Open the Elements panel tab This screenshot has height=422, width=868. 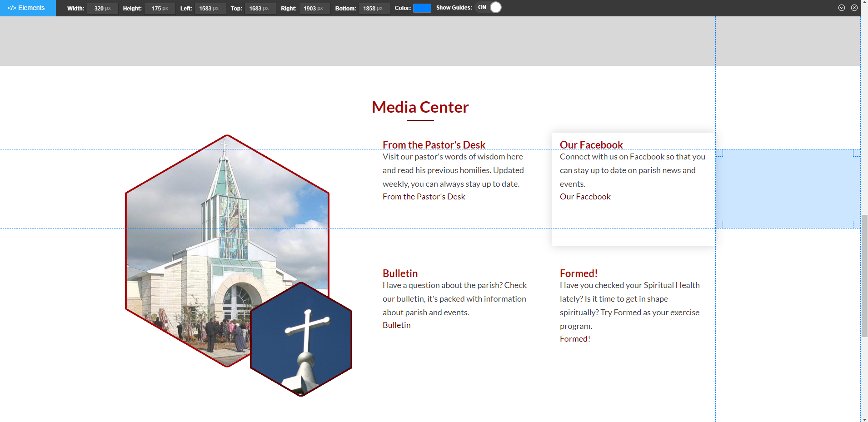[27, 8]
